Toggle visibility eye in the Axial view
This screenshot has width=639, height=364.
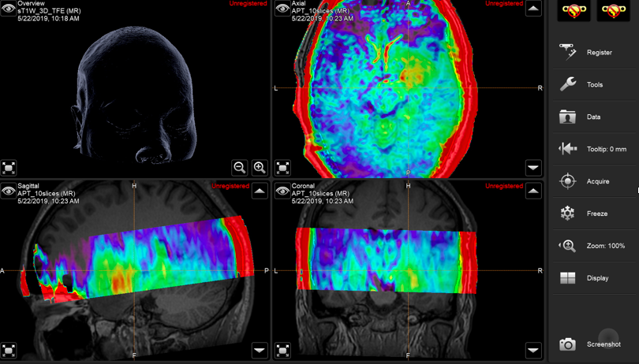(x=282, y=9)
